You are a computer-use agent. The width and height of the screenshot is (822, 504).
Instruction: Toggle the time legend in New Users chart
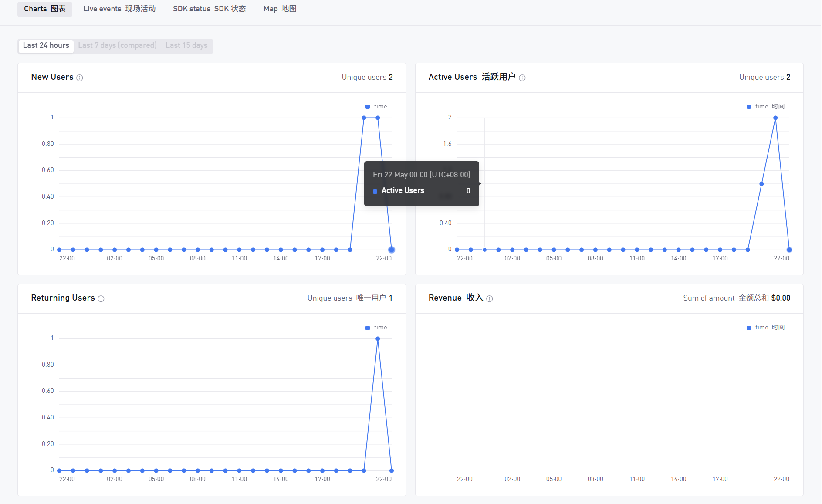(x=376, y=107)
